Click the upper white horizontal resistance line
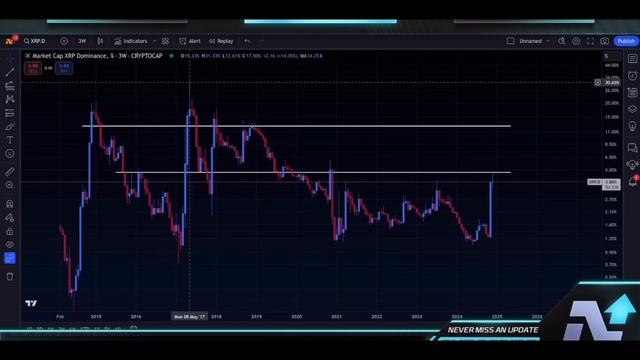Screen dimensions: 640x360 click(x=296, y=126)
